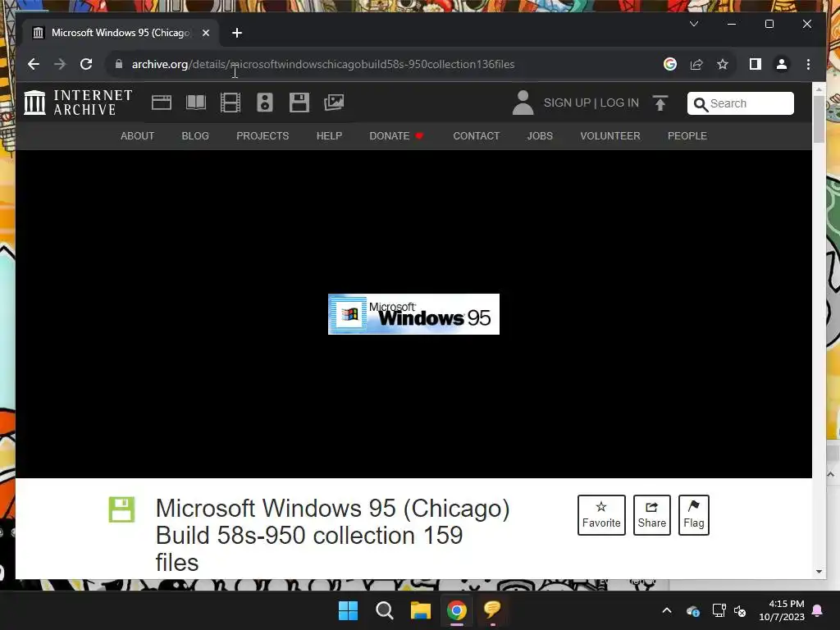This screenshot has height=630, width=840.
Task: Open the PEOPLE link
Action: coord(687,136)
